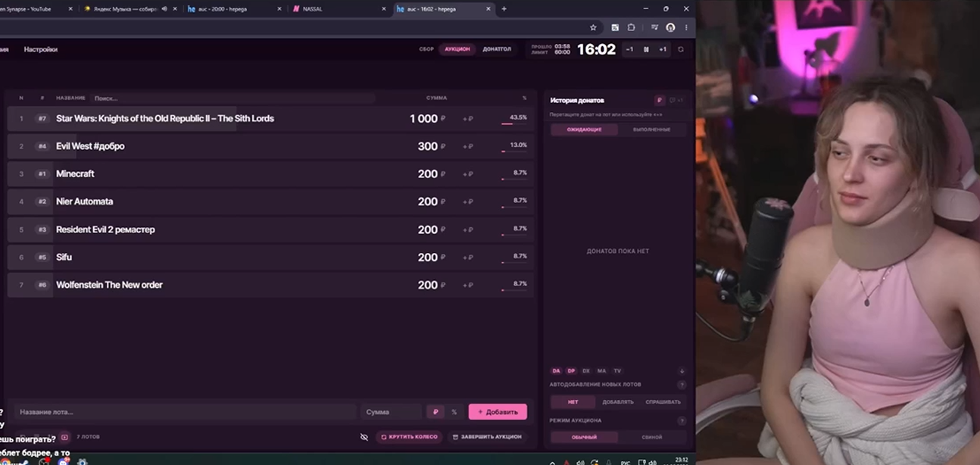Select percent unit toggle beside Сумма

click(x=454, y=412)
